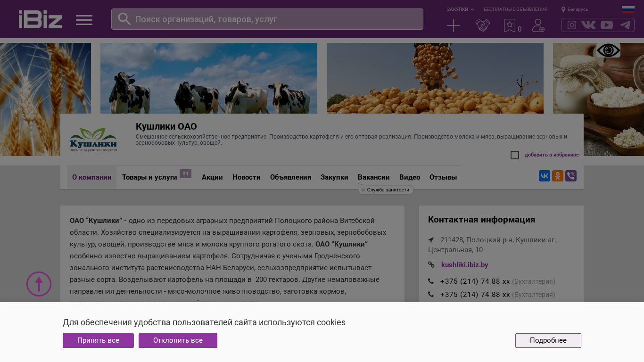The image size is (644, 362).
Task: Click the cows banner image
Action: (209, 78)
